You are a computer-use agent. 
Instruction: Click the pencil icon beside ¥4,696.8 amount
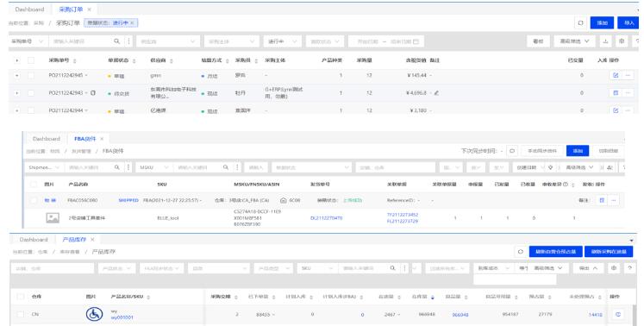[436, 93]
